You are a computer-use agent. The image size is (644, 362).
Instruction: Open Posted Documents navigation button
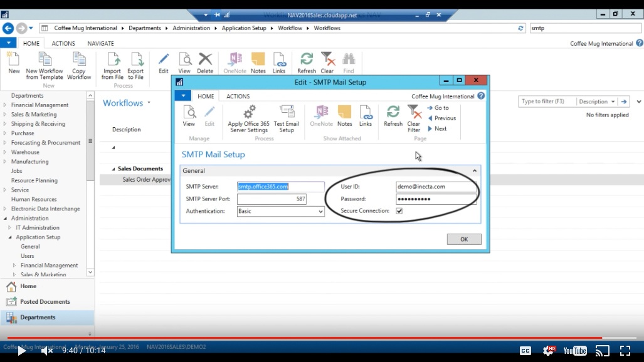[x=47, y=302]
